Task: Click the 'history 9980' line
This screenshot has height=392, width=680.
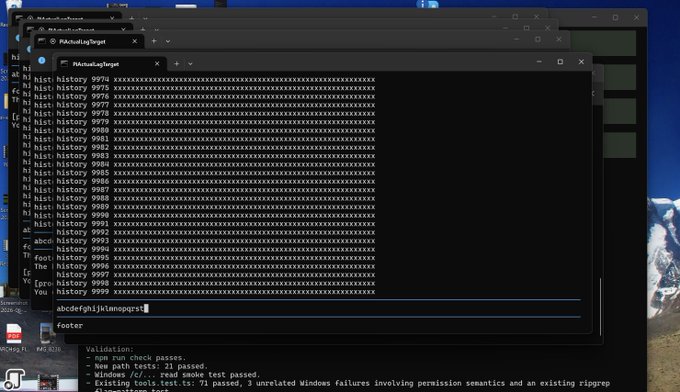Action: [216, 131]
